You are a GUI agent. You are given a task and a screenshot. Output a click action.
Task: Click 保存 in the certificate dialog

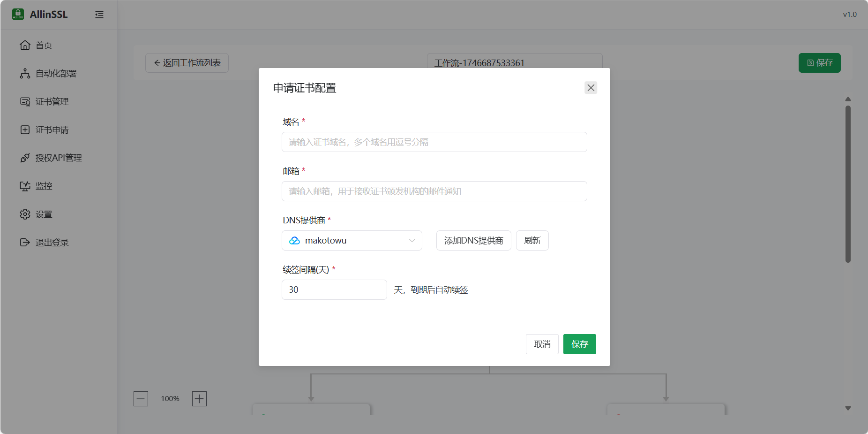point(579,344)
